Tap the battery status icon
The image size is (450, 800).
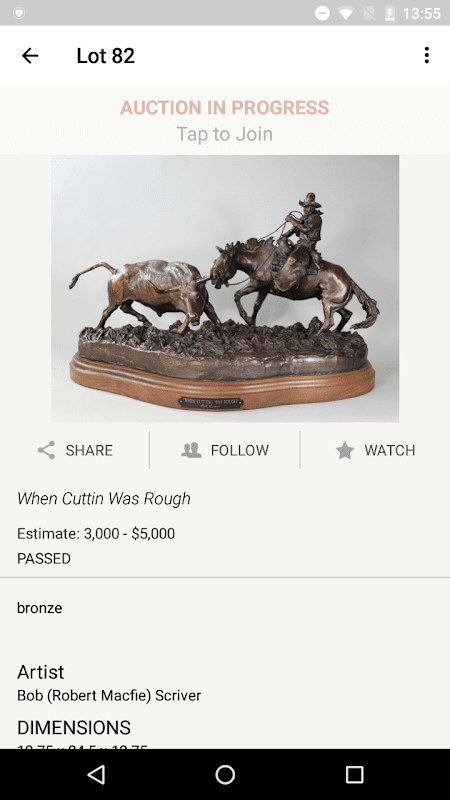pyautogui.click(x=389, y=13)
